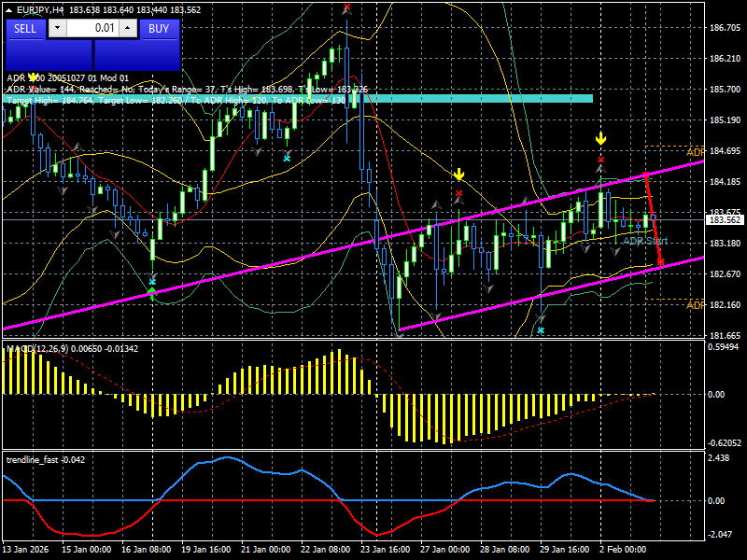Select the yellow down arrow above the 2 Feb candles

click(600, 139)
